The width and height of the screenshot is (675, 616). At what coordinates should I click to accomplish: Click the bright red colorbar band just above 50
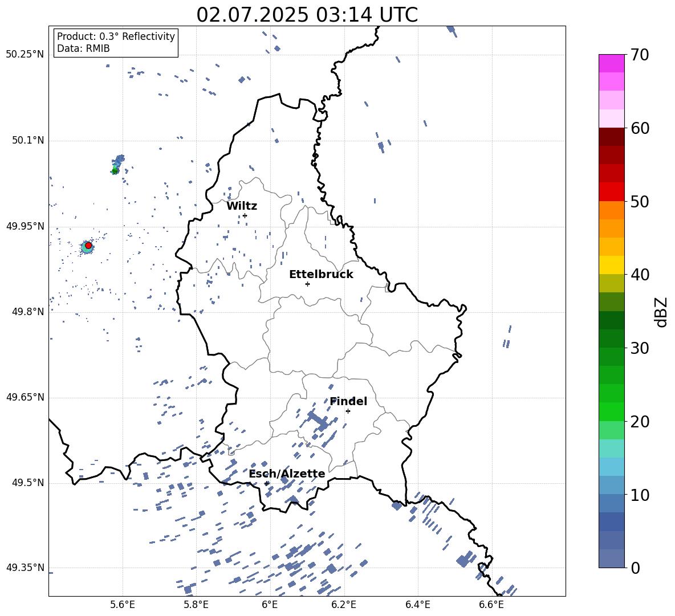(611, 192)
